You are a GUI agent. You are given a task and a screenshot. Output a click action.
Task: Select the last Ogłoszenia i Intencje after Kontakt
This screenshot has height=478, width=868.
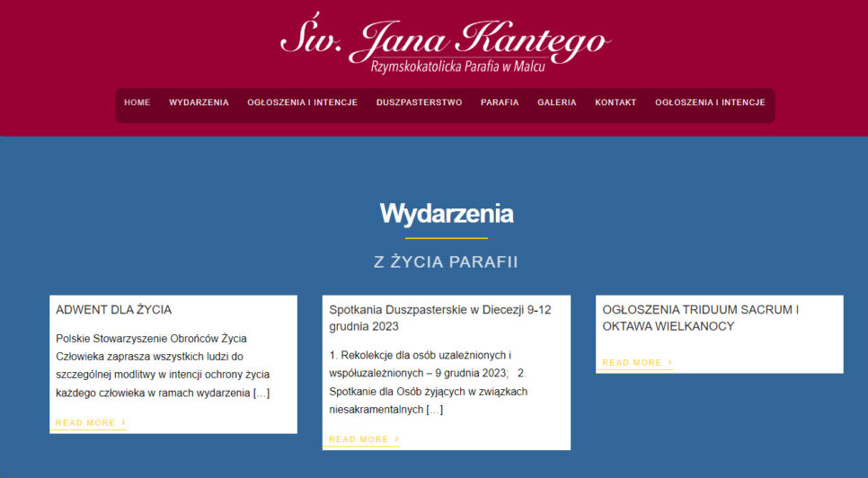tap(710, 102)
